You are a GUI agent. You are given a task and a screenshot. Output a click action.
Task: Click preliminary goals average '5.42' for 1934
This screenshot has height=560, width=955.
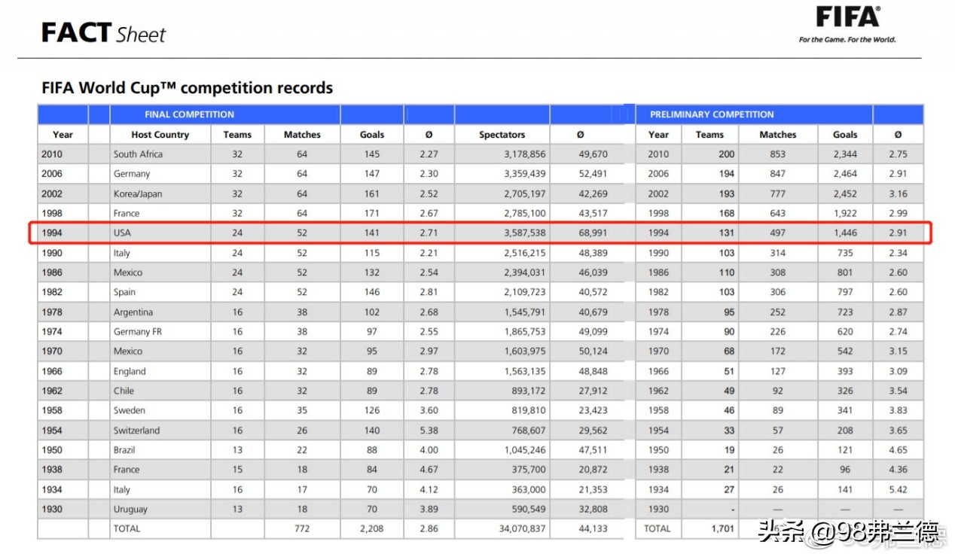click(x=898, y=490)
